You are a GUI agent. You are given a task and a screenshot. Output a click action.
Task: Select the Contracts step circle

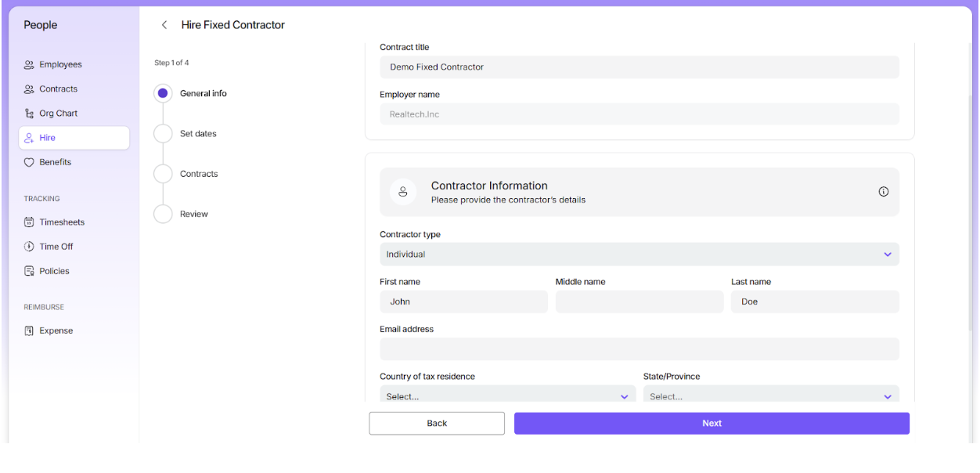pyautogui.click(x=163, y=174)
